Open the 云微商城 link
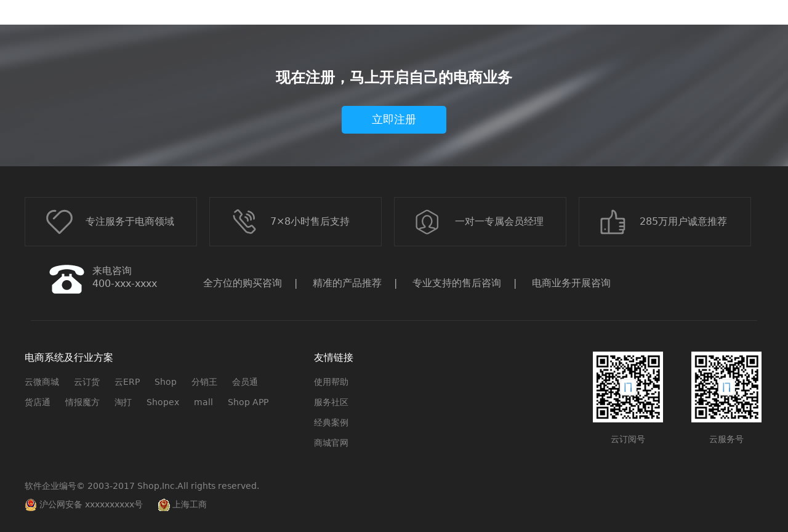Viewport: 788px width, 532px height. tap(41, 381)
